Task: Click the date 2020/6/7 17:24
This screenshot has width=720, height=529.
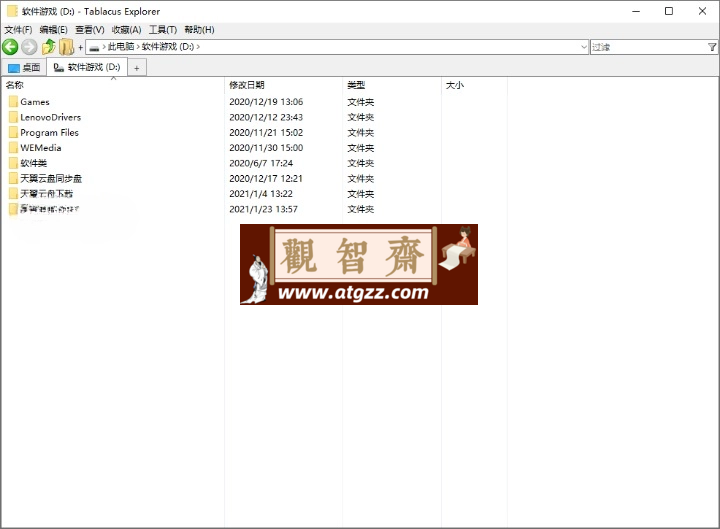Action: (261, 163)
